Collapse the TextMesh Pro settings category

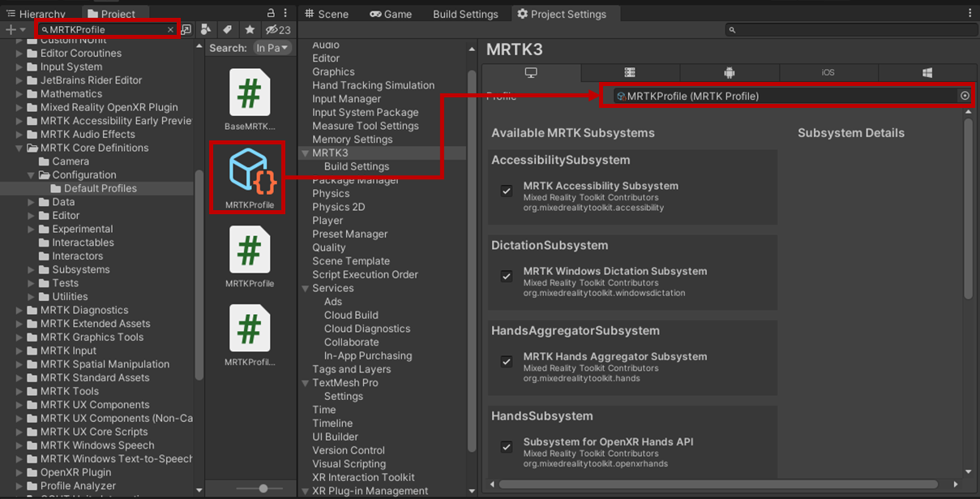click(306, 382)
